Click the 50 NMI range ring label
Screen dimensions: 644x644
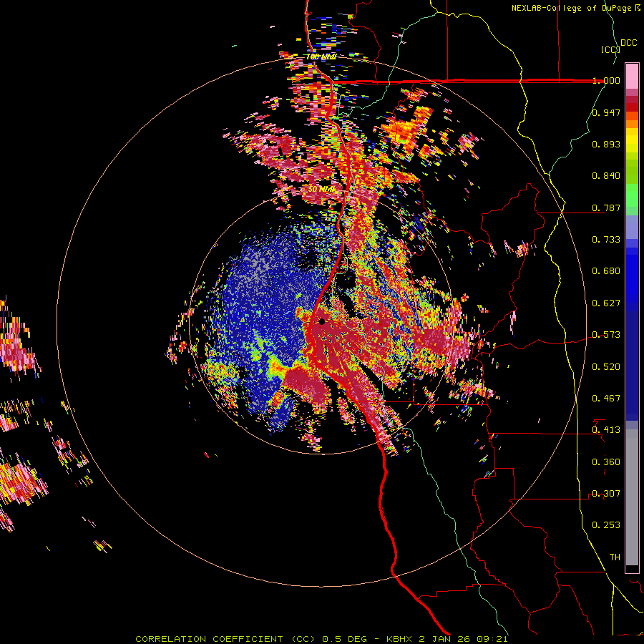(321, 190)
